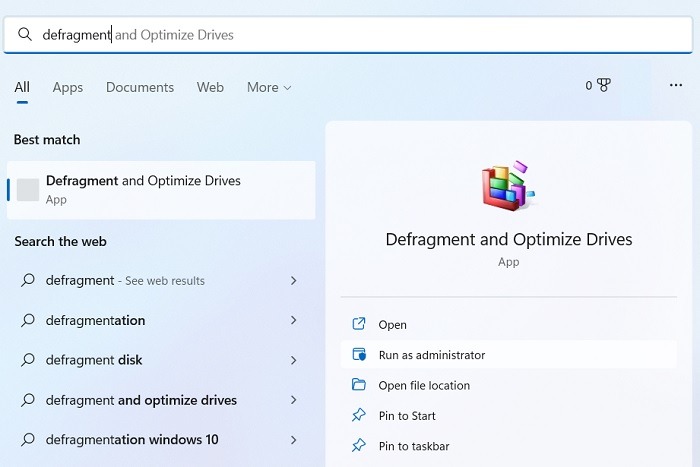The image size is (700, 467).
Task: Click the Pin to Start pin icon
Action: pyautogui.click(x=359, y=415)
